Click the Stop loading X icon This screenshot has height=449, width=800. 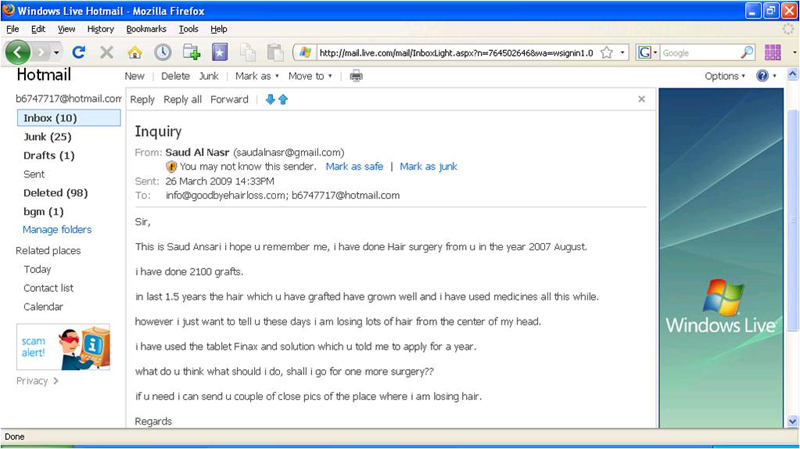pos(107,52)
